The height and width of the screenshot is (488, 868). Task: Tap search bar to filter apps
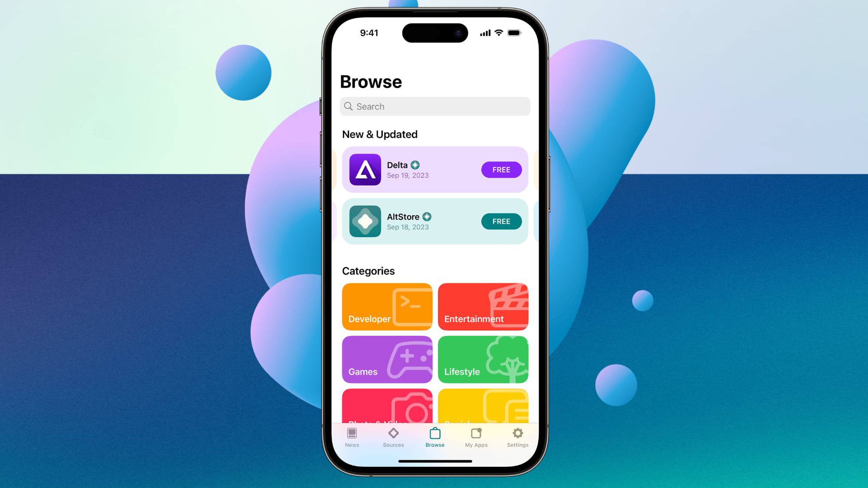point(434,106)
